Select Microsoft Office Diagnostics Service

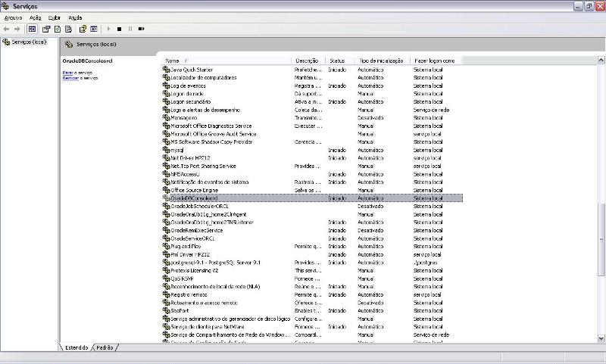click(211, 126)
